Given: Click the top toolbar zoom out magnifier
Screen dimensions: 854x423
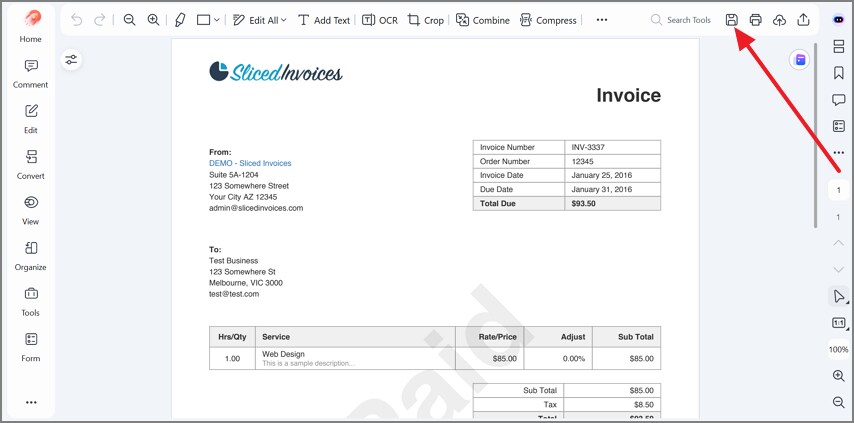Looking at the screenshot, I should (x=129, y=20).
